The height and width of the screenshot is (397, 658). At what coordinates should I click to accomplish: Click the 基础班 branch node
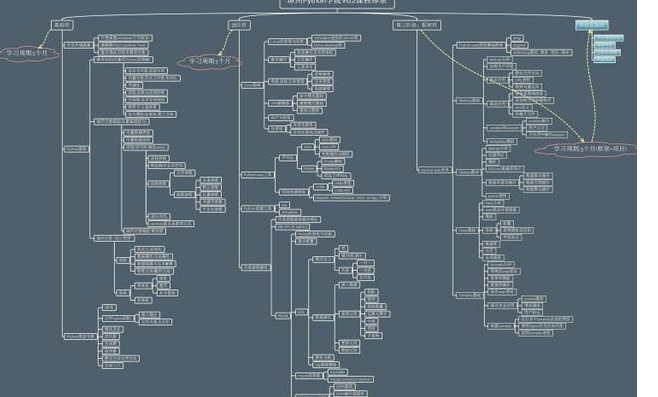pyautogui.click(x=62, y=25)
